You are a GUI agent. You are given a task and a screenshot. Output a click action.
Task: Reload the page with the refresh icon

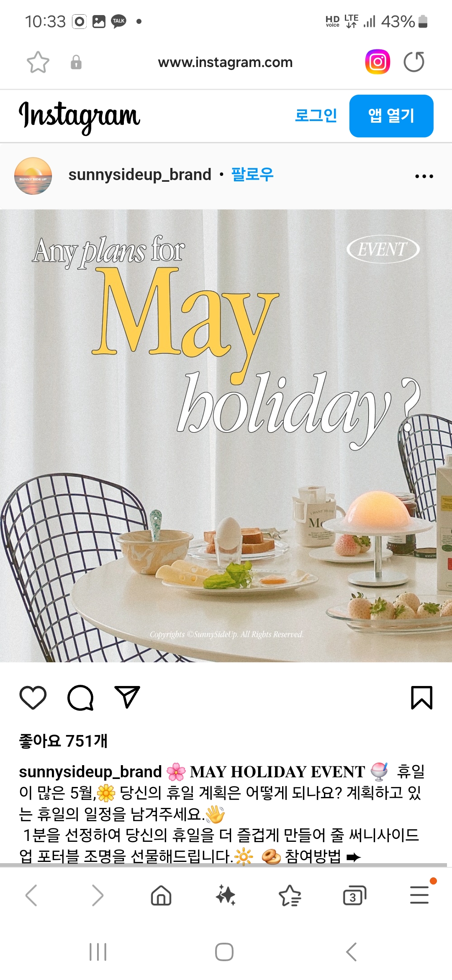(x=414, y=62)
